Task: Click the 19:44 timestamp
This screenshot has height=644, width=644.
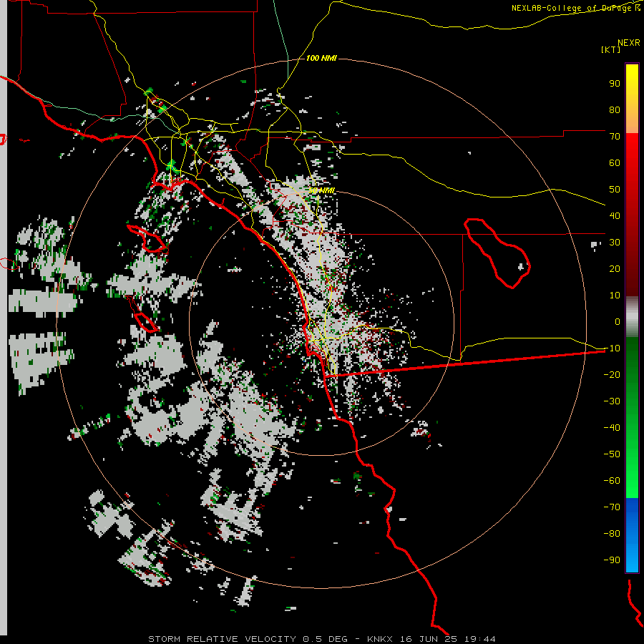Action: (480, 639)
